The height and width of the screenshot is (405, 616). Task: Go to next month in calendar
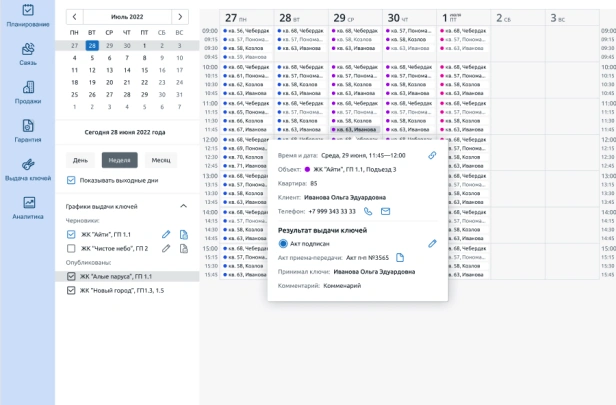(x=178, y=17)
